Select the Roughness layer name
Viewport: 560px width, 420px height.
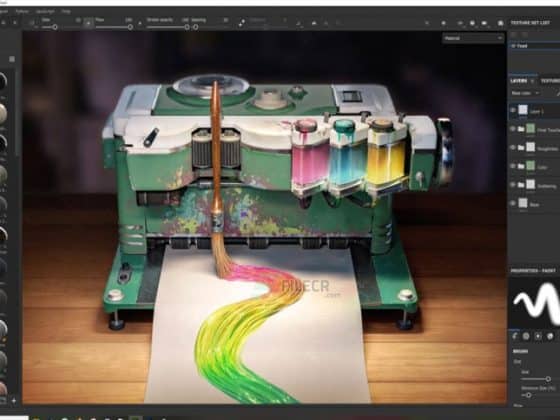(x=548, y=149)
